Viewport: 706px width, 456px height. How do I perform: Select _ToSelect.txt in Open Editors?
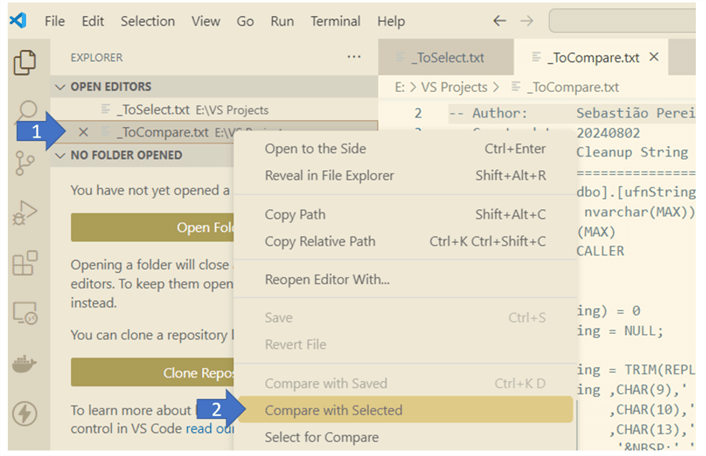(152, 110)
